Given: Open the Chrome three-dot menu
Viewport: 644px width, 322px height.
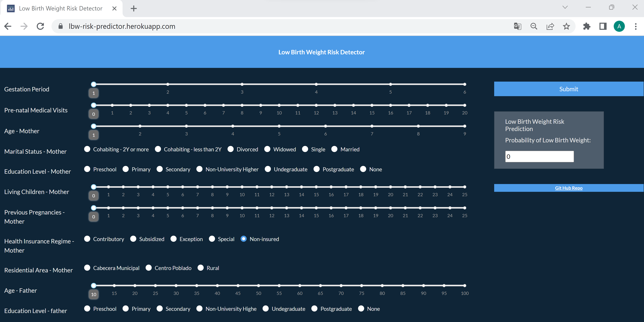Looking at the screenshot, I should pyautogui.click(x=636, y=26).
